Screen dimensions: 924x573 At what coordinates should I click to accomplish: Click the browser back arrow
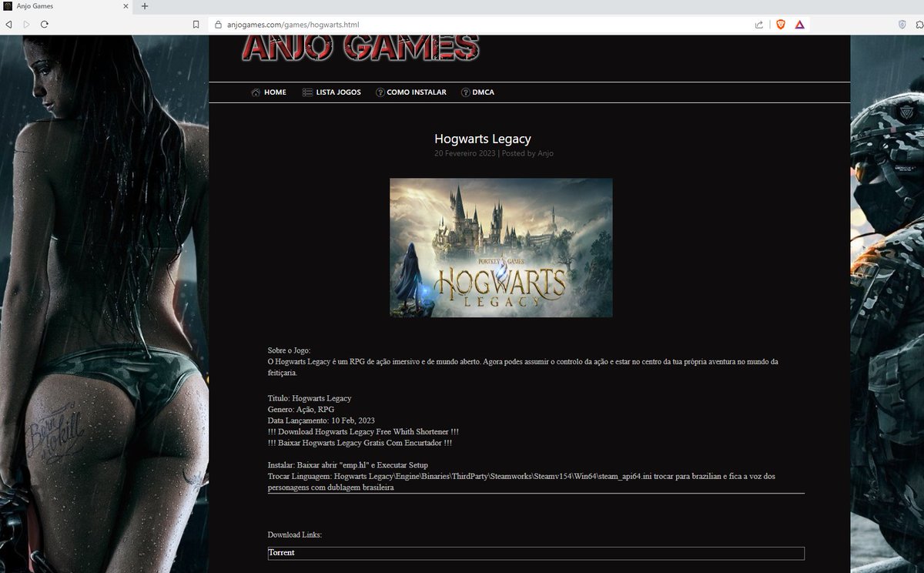[8, 25]
